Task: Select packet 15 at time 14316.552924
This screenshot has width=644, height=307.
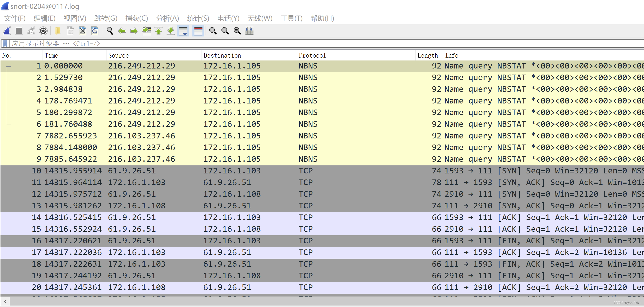Action: (322, 229)
